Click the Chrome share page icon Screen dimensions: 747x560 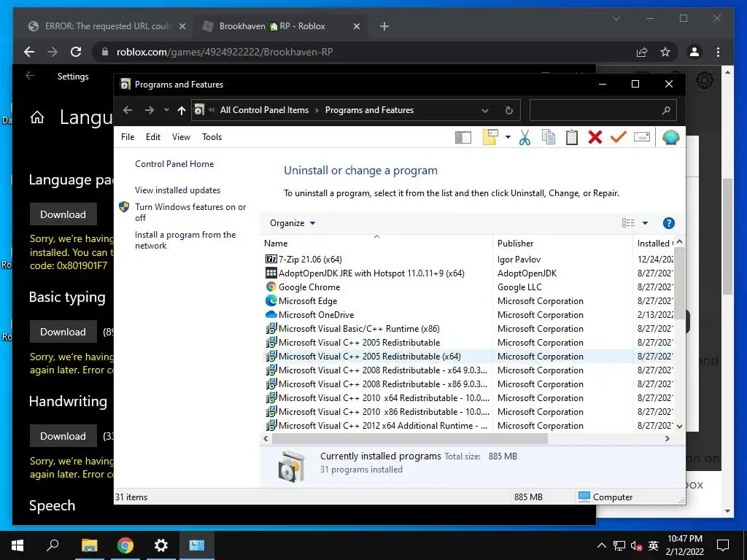642,52
